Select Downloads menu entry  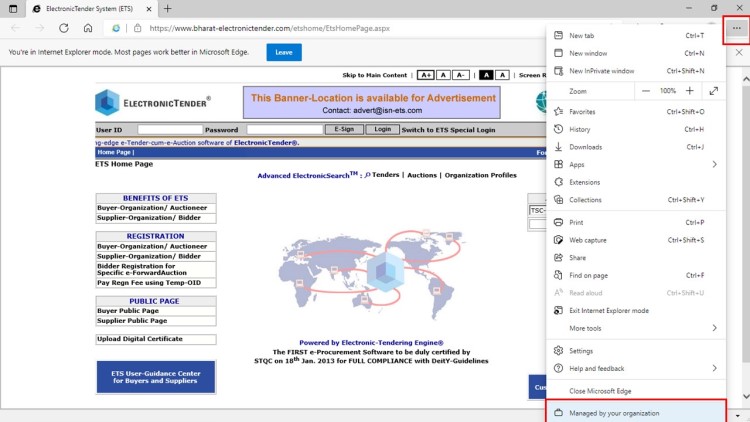click(585, 147)
